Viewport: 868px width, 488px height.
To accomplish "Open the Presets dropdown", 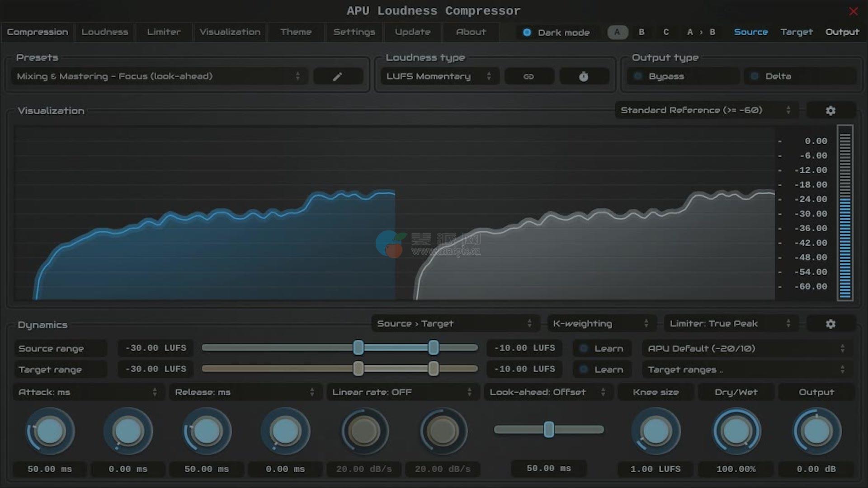I will click(159, 76).
